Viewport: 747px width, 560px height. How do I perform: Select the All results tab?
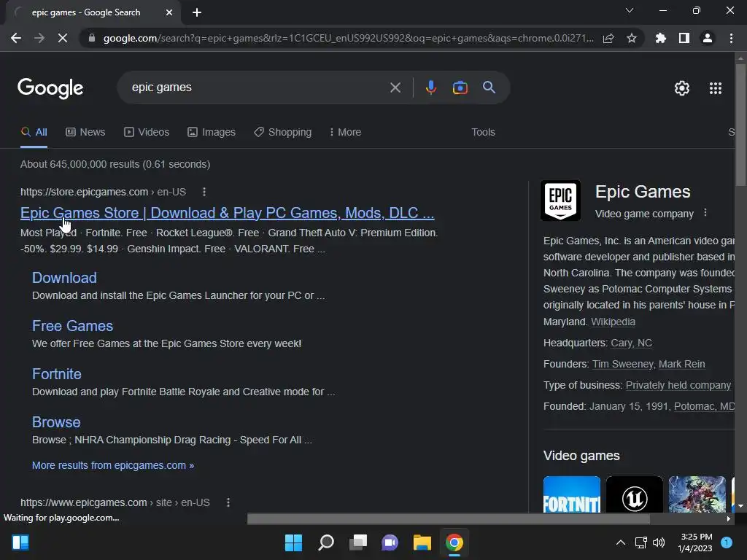pyautogui.click(x=34, y=133)
